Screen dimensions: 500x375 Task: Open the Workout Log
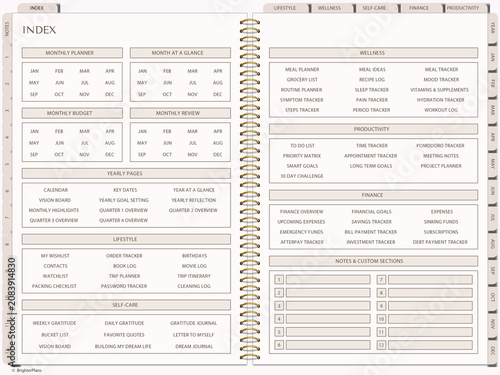441,110
